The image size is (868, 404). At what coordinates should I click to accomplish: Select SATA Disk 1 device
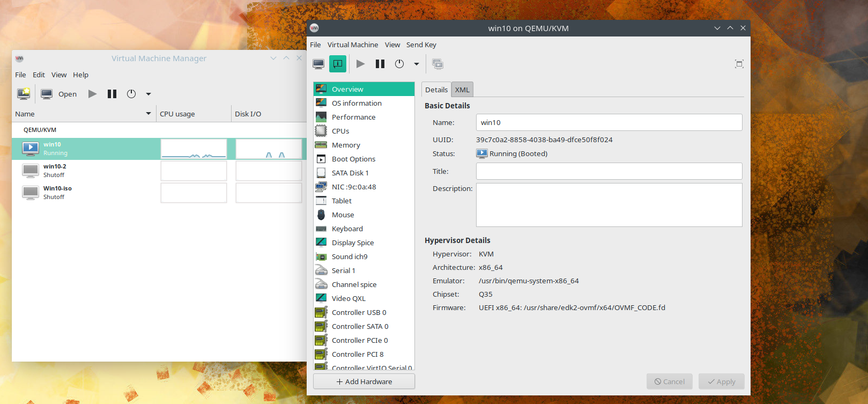[364, 173]
